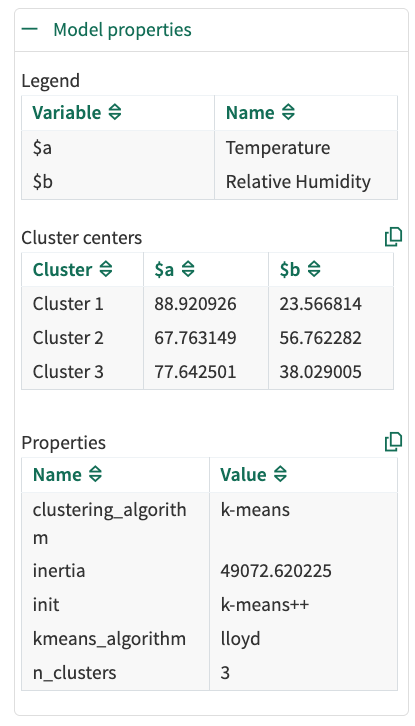415x726 pixels.
Task: Click the k-means++ init value
Action: click(x=264, y=605)
